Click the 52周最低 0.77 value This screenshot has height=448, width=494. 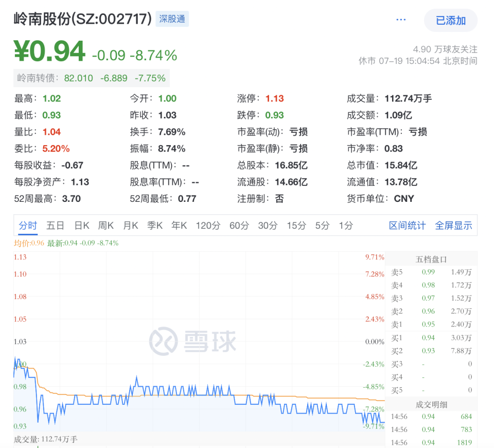point(187,199)
